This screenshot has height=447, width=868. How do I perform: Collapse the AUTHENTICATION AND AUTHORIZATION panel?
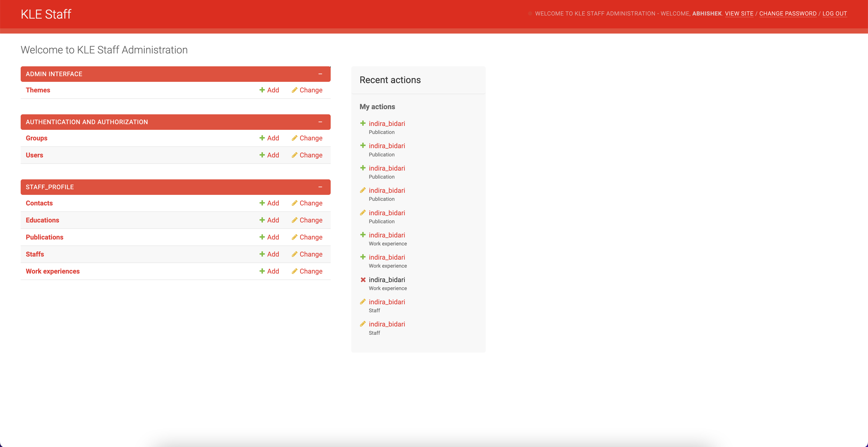tap(320, 122)
